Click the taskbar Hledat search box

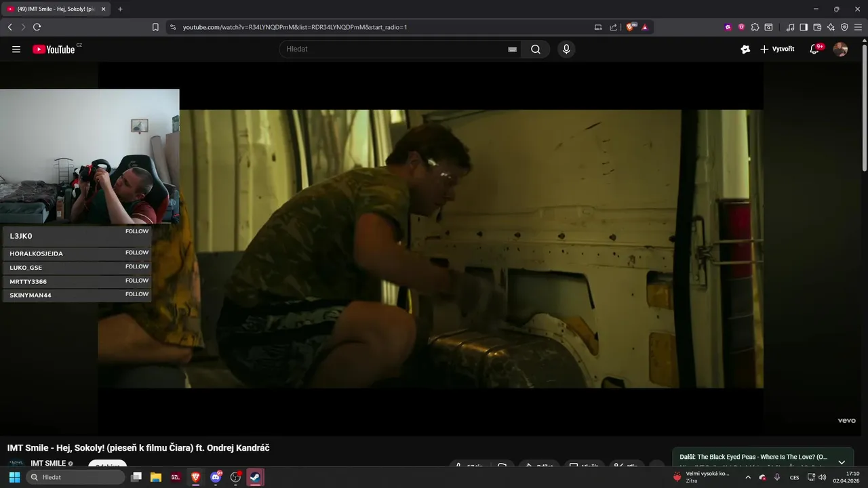point(75,477)
